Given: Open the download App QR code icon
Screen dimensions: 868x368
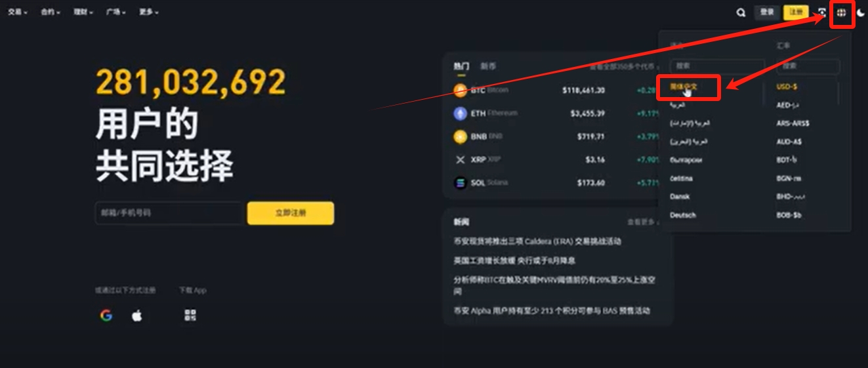Looking at the screenshot, I should click(x=190, y=316).
